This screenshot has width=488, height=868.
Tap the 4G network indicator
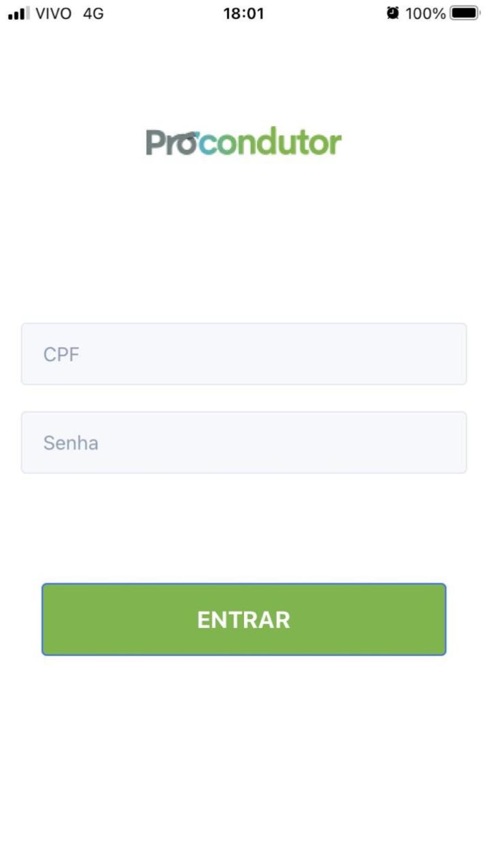93,14
